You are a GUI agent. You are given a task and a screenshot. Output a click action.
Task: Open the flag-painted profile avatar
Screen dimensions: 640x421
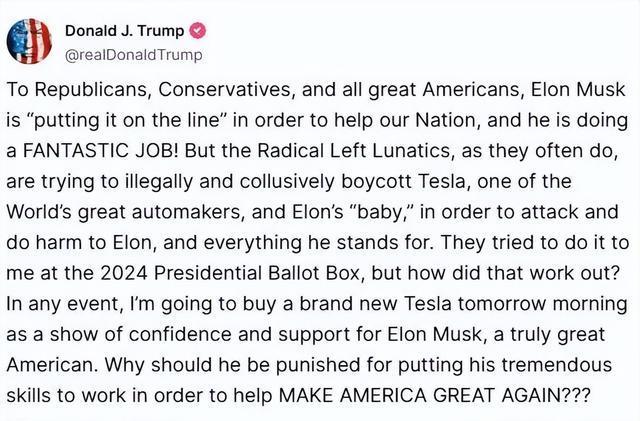tap(29, 41)
